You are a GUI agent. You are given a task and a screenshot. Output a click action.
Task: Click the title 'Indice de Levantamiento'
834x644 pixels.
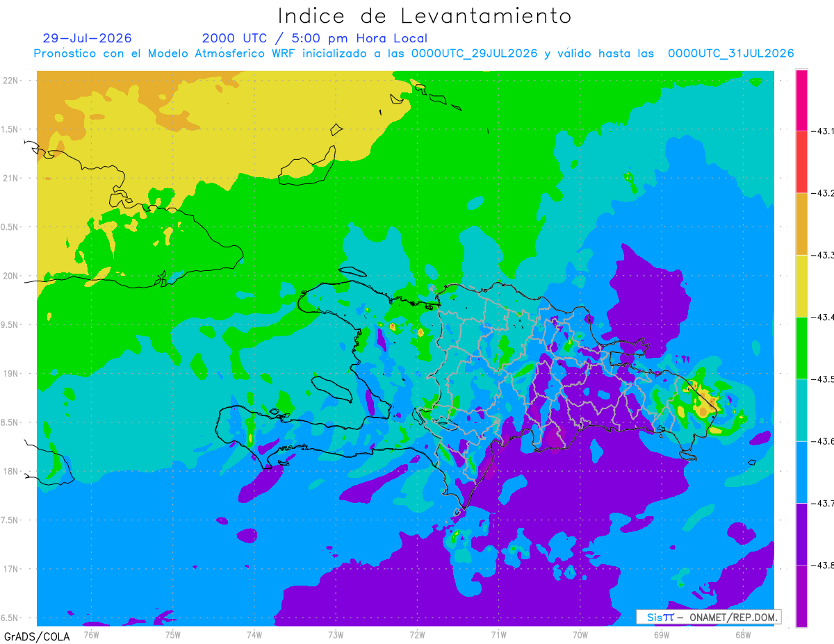425,16
